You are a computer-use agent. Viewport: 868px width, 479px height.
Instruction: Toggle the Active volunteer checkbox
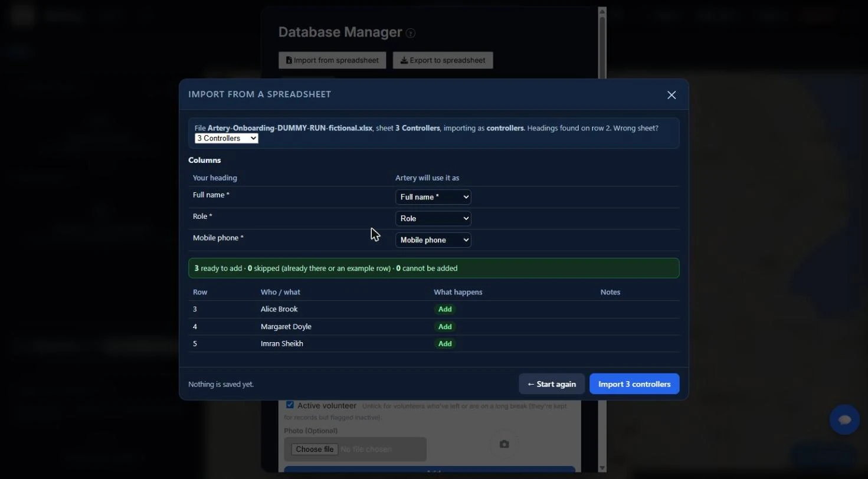[x=290, y=405]
